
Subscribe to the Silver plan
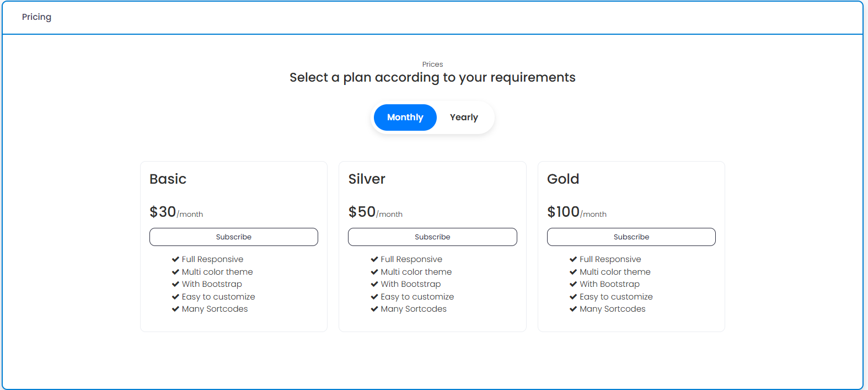click(432, 237)
